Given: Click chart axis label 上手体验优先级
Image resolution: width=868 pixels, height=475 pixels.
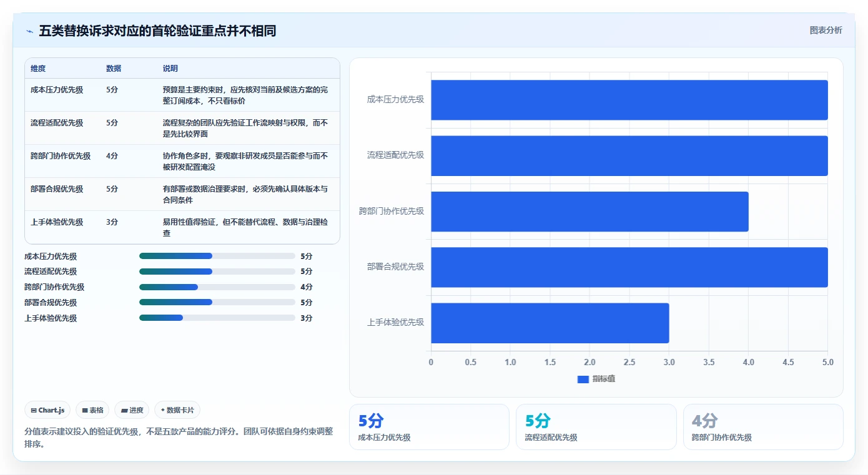Looking at the screenshot, I should pyautogui.click(x=395, y=323).
